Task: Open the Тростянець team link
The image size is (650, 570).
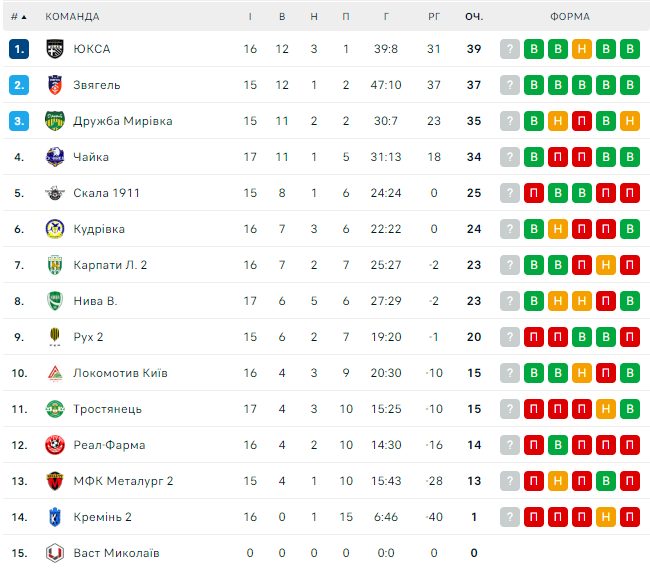Action: [x=107, y=409]
